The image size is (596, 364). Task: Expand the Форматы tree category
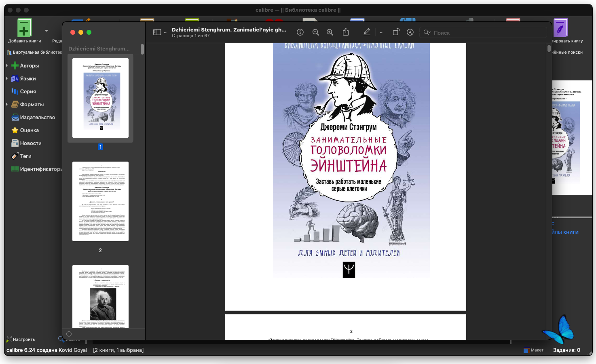(7, 104)
